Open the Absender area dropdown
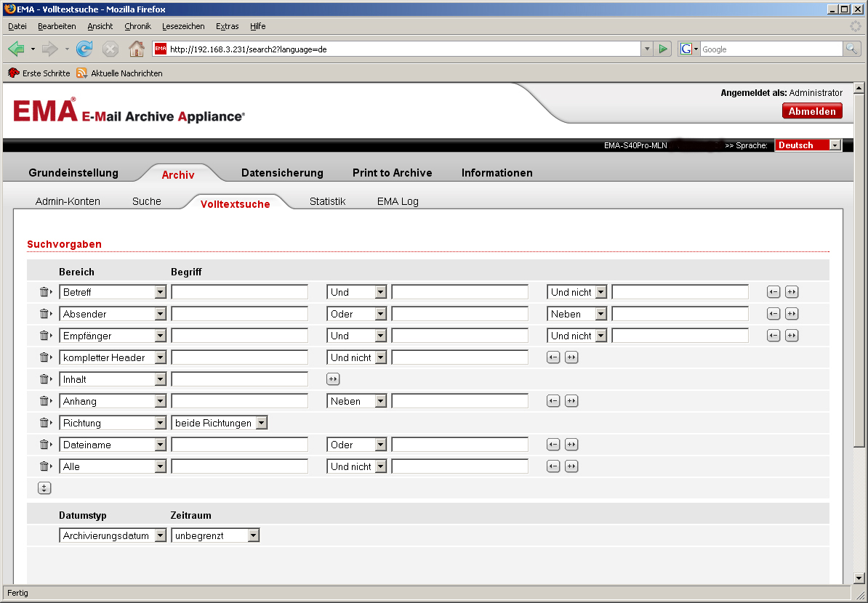The width and height of the screenshot is (868, 603). pyautogui.click(x=113, y=314)
